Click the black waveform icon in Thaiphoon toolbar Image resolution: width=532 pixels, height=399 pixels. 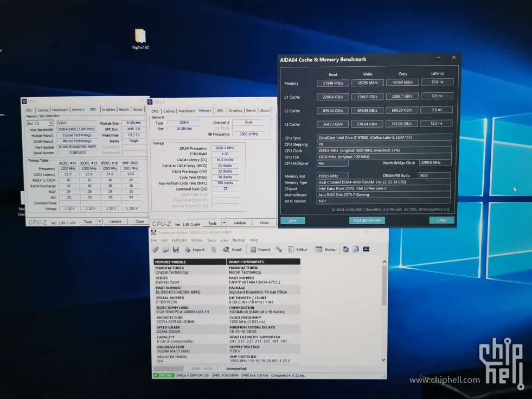click(x=366, y=249)
